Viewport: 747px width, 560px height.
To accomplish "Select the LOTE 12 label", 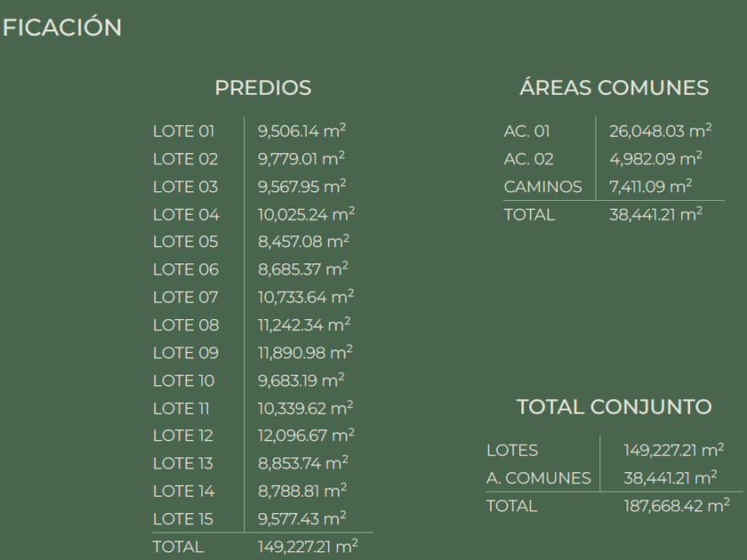I will pos(183,436).
